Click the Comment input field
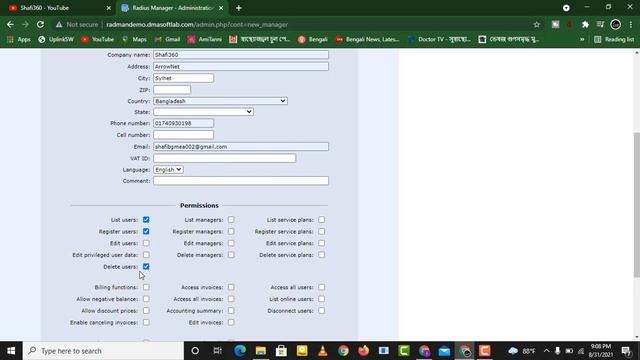 (241, 181)
